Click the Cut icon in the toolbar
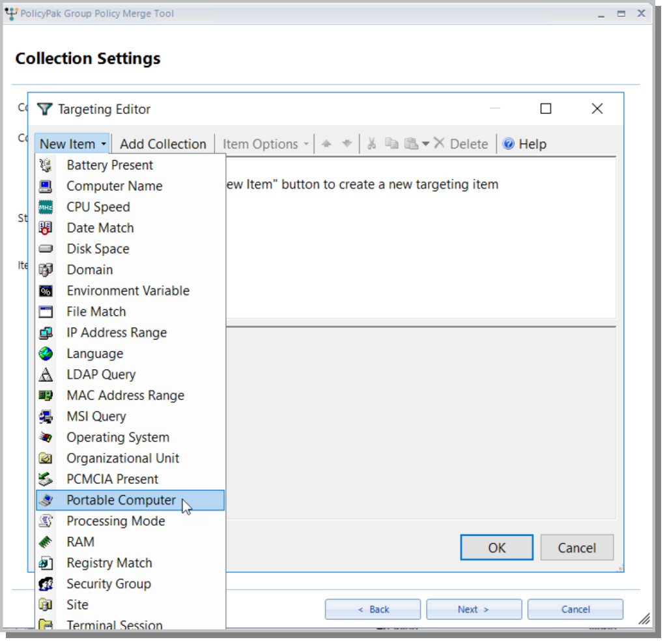Viewport: 667px width, 644px height. pyautogui.click(x=371, y=143)
